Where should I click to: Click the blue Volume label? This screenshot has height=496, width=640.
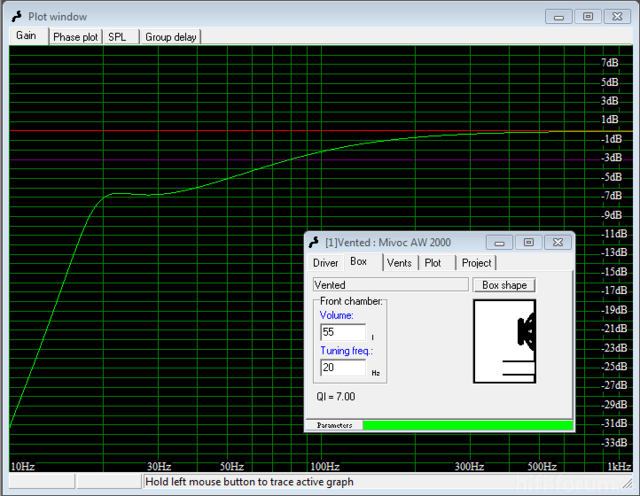(336, 316)
